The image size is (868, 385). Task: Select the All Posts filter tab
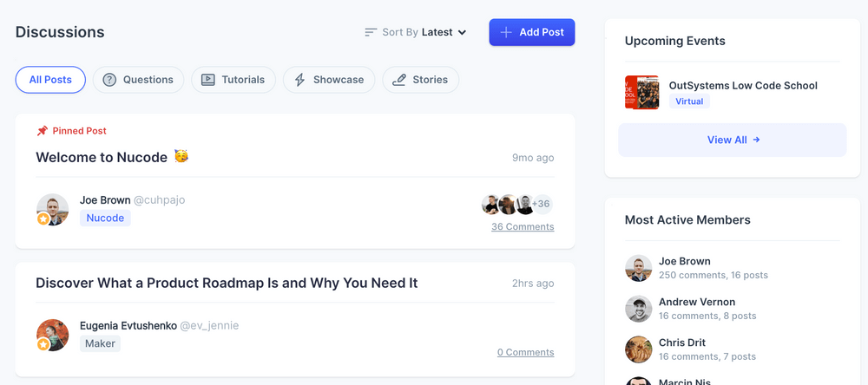tap(50, 80)
